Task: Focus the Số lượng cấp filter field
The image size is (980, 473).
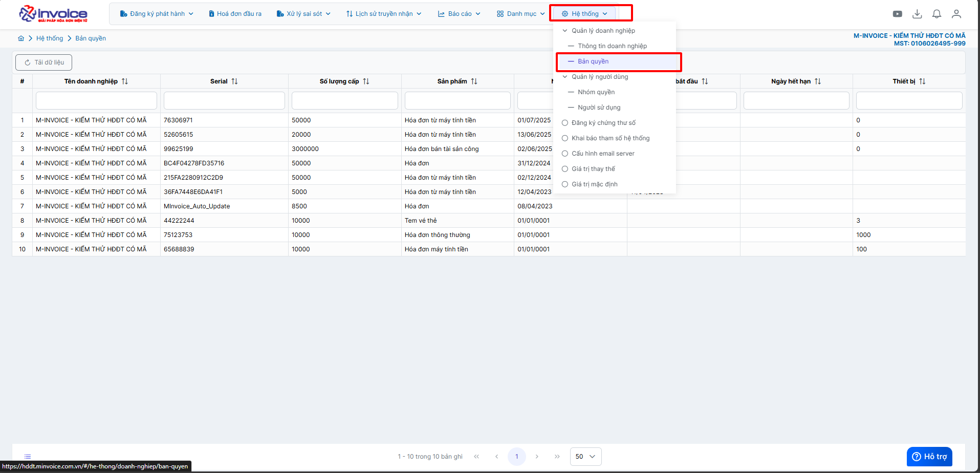Action: 345,100
